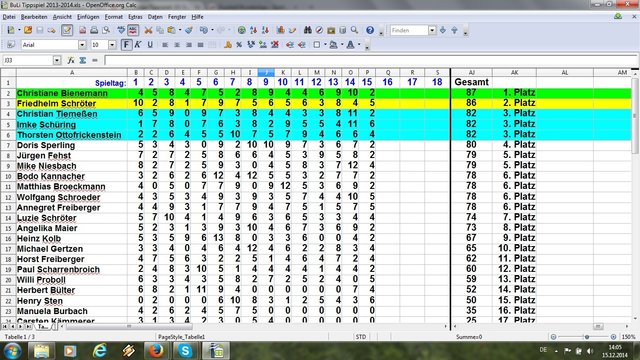This screenshot has height=360, width=640.
Task: Open the Format menu
Action: click(113, 17)
